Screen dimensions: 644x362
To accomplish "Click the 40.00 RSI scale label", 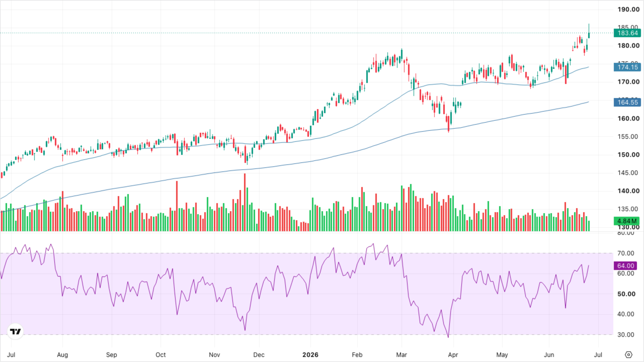I will (x=626, y=314).
